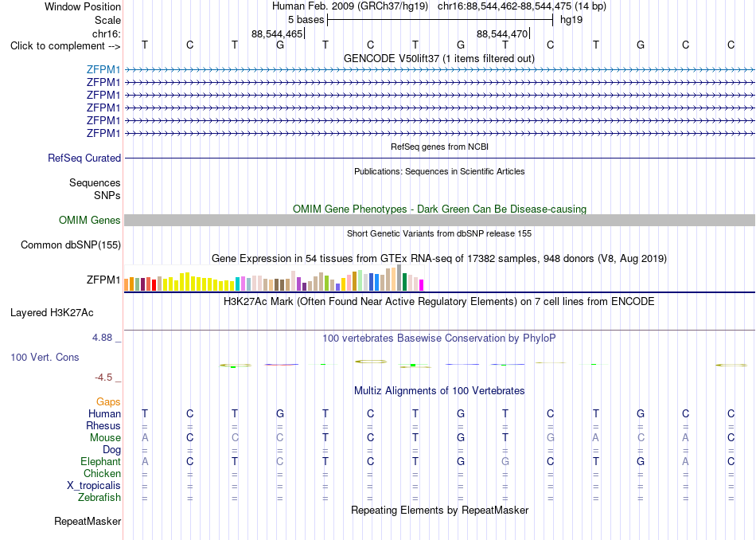Click the OMIM Genes track label
The height and width of the screenshot is (540, 756).
pyautogui.click(x=89, y=220)
